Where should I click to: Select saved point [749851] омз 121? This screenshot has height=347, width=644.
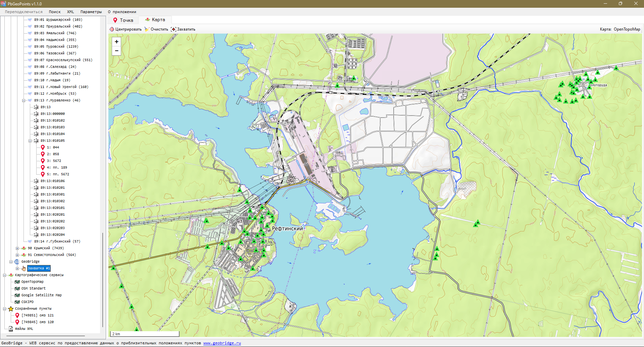coord(37,315)
